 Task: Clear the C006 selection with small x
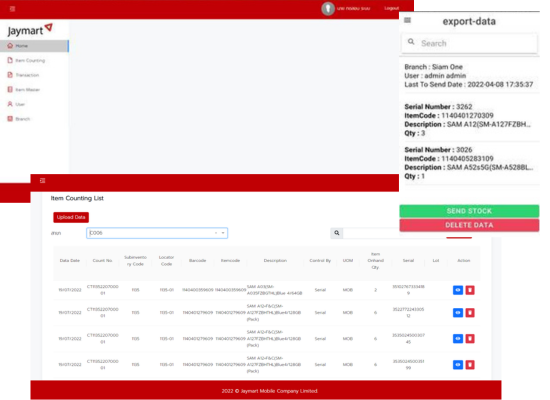tap(216, 233)
